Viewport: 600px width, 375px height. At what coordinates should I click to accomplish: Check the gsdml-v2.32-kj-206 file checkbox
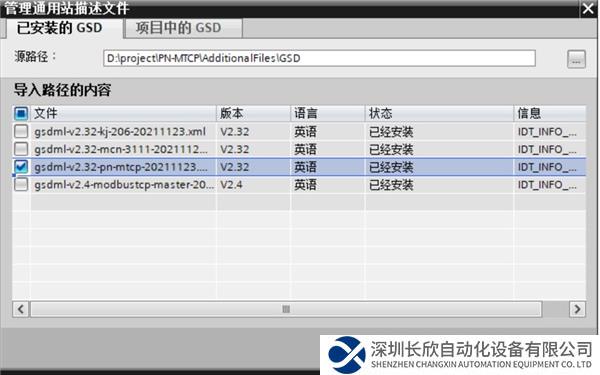coord(21,131)
